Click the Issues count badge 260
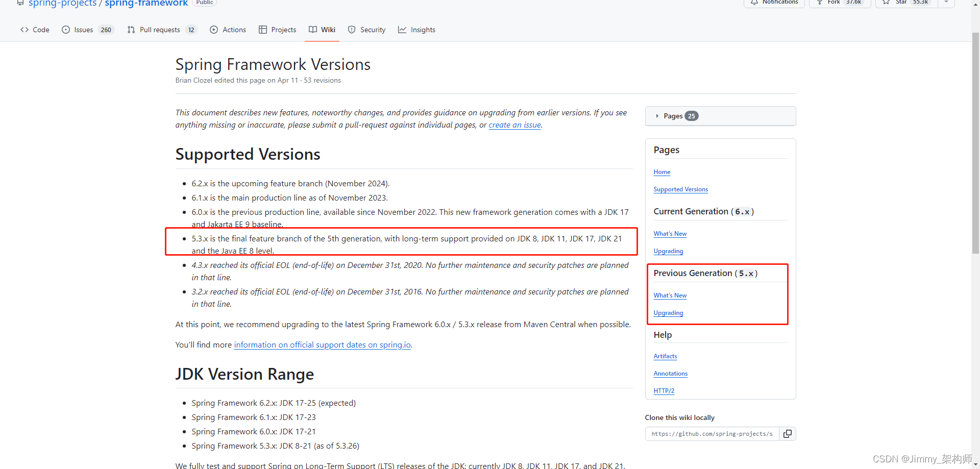The width and height of the screenshot is (980, 469). 106,30
